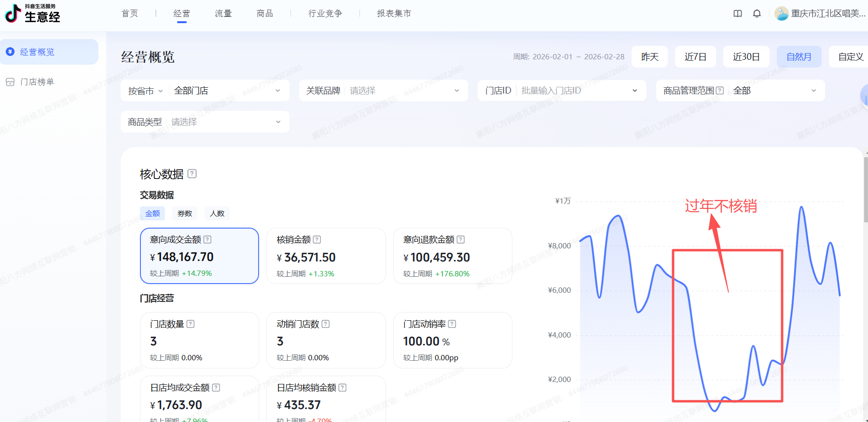The image size is (868, 422).
Task: Click the info icon next to 意向退款金额
Action: click(461, 240)
